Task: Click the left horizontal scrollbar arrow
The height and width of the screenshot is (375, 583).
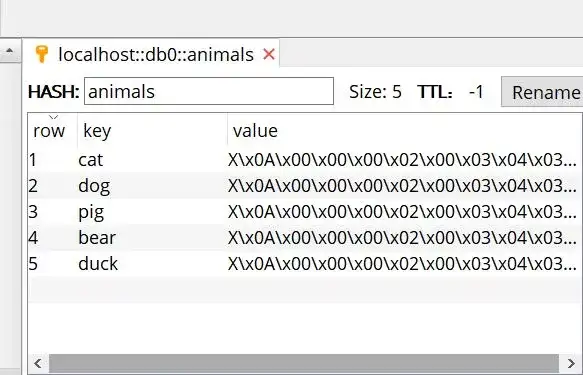Action: click(38, 363)
